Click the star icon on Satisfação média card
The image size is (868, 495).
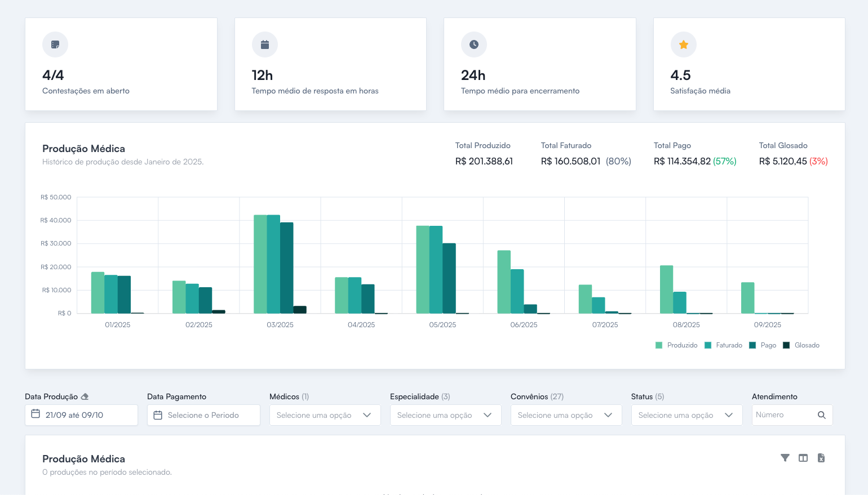coord(683,44)
